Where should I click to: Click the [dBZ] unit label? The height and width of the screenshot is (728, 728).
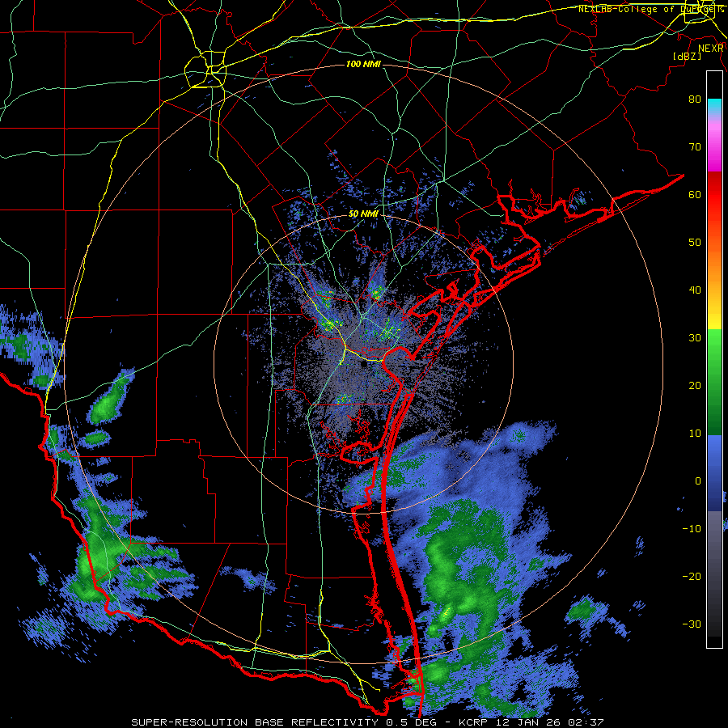click(x=687, y=57)
